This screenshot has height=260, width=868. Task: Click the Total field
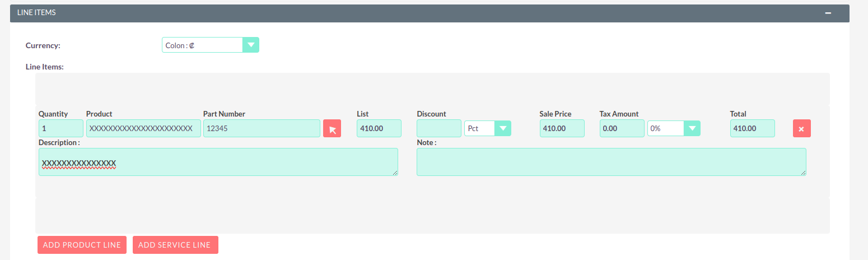pyautogui.click(x=752, y=128)
